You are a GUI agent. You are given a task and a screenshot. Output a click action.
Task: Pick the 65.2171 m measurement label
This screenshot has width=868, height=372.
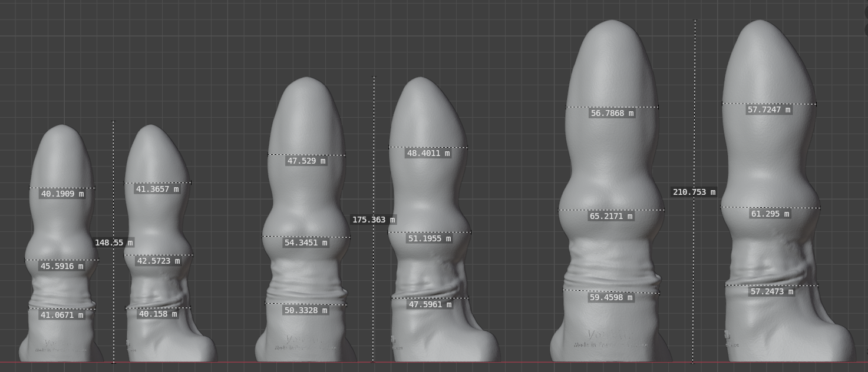click(611, 216)
